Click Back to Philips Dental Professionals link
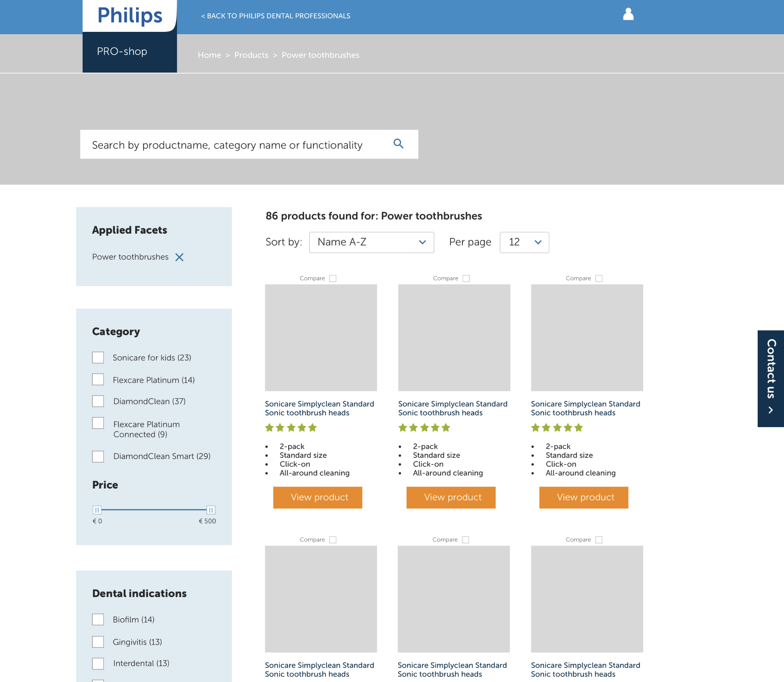Screen dimensions: 784x682 [276, 16]
